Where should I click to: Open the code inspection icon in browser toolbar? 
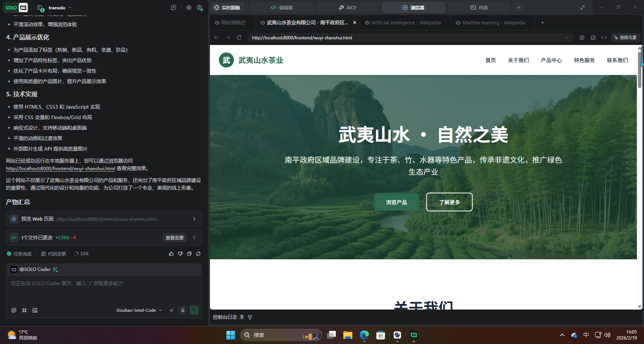tap(604, 37)
